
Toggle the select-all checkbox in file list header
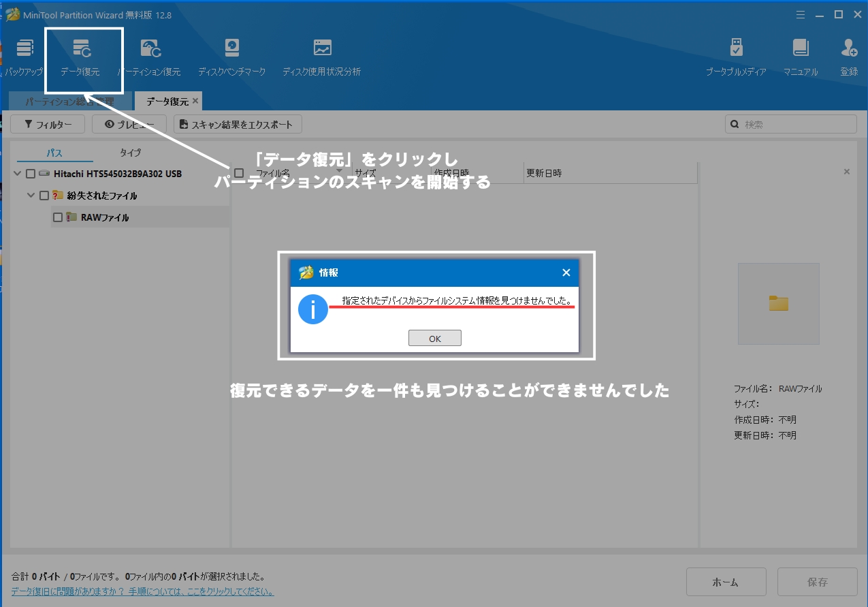(239, 173)
